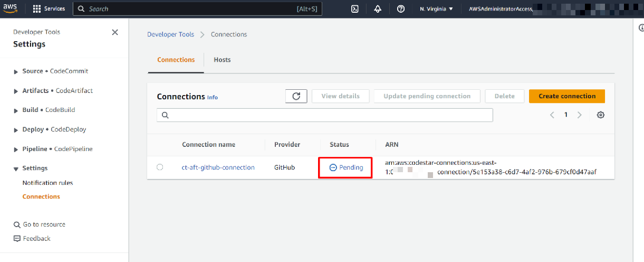Viewport: 644px width, 262px height.
Task: Open Notification rules in sidebar
Action: 47,183
